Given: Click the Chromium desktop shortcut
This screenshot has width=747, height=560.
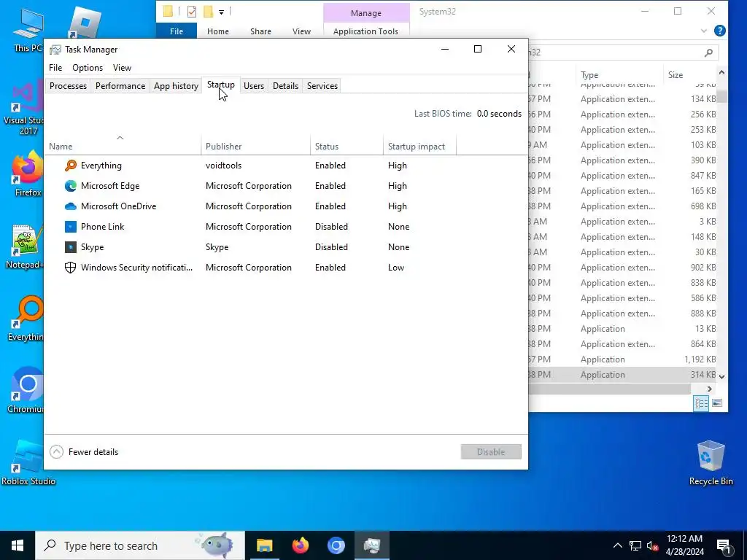Looking at the screenshot, I should [26, 389].
